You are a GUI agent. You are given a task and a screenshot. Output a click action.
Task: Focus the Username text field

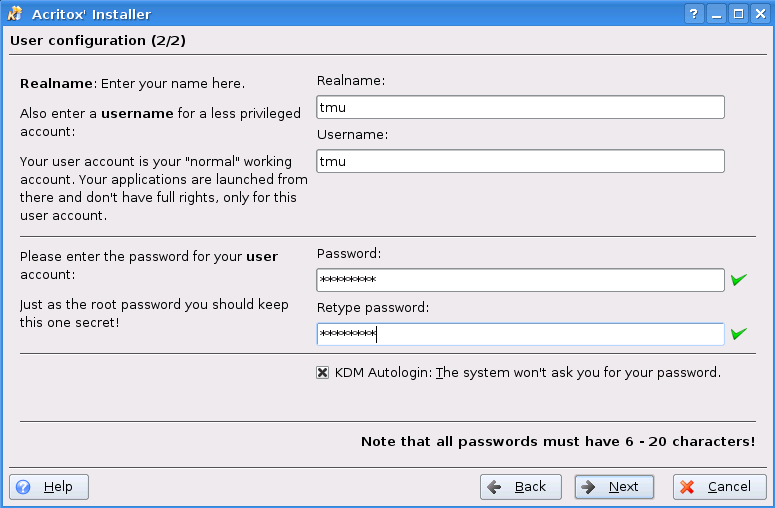point(520,161)
